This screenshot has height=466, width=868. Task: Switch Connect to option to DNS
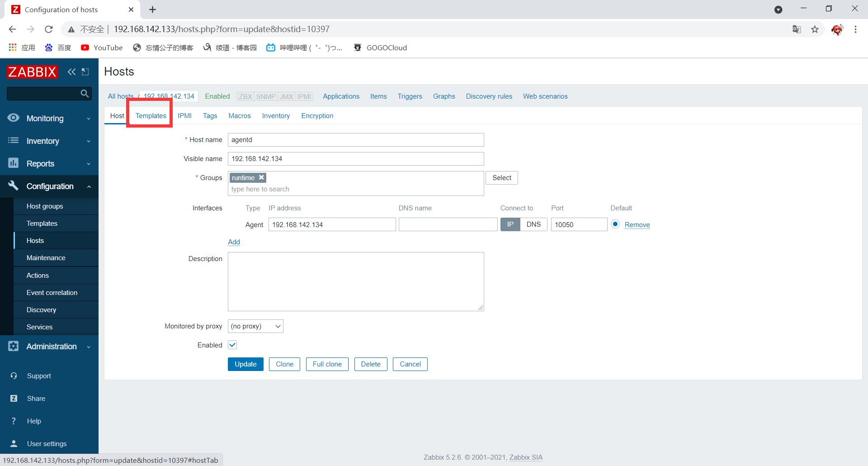point(533,224)
